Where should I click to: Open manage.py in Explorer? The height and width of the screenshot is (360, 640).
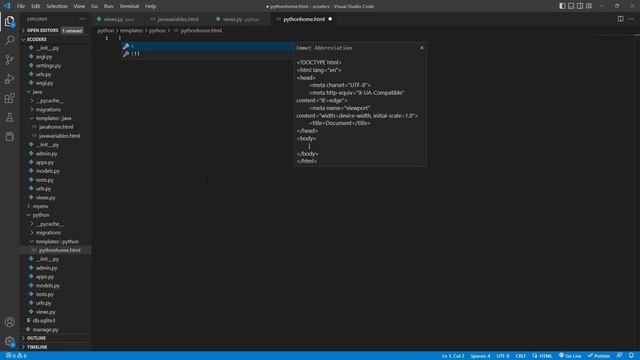coord(55,329)
